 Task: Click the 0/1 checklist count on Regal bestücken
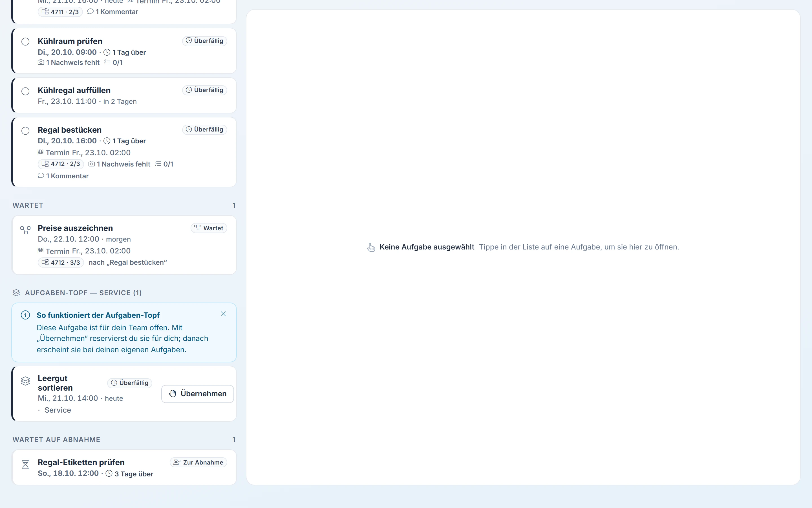pyautogui.click(x=164, y=164)
